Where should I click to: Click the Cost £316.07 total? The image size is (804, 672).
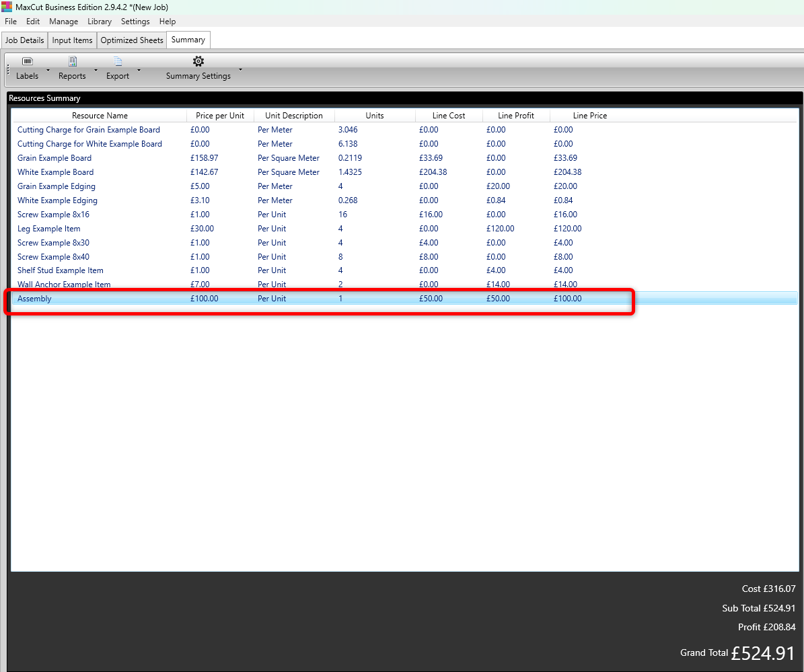(768, 589)
